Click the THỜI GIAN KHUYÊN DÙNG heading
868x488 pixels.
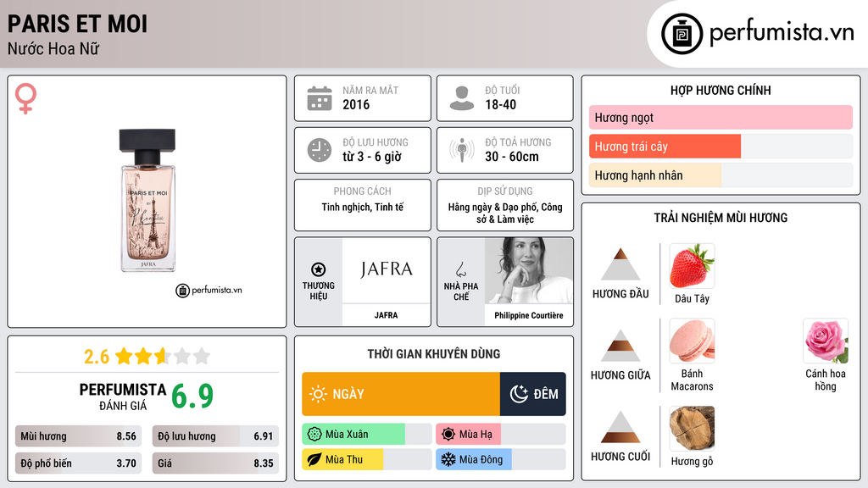point(434,354)
